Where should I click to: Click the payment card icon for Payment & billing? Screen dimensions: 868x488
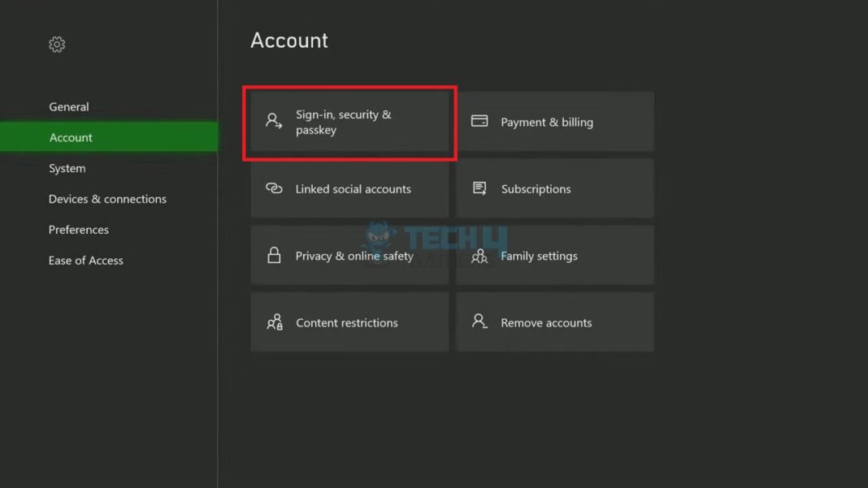tap(480, 122)
